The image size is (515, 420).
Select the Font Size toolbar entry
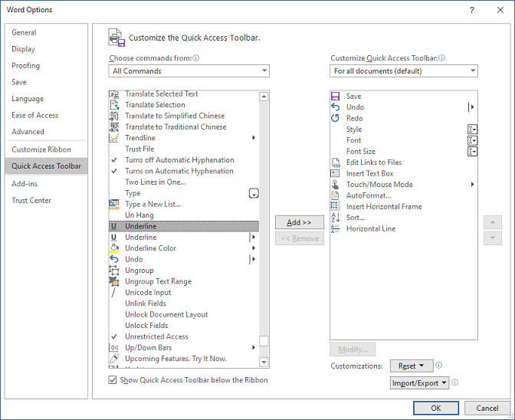[404, 152]
